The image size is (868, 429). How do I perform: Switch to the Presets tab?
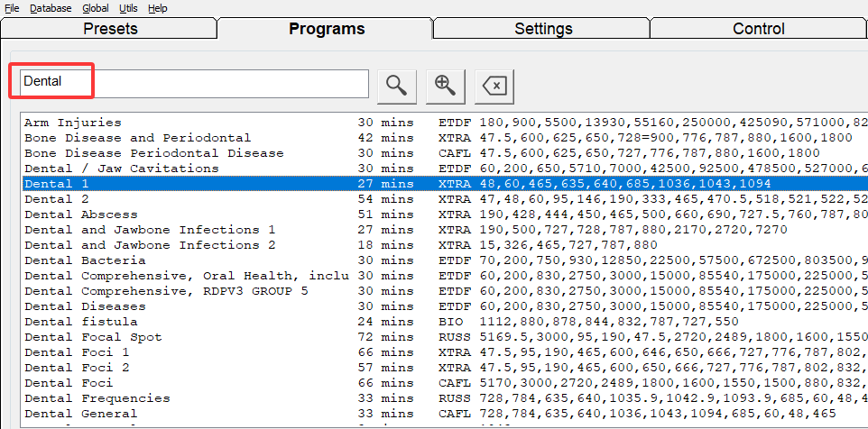click(x=109, y=29)
